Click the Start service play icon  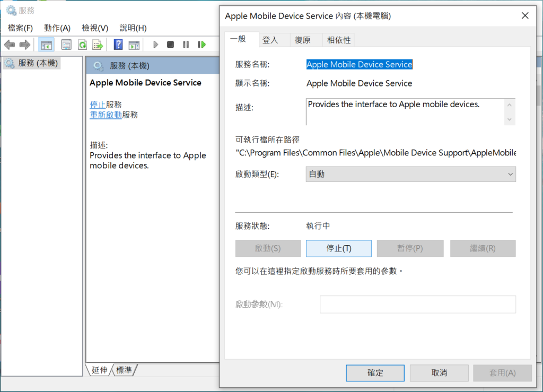click(155, 45)
